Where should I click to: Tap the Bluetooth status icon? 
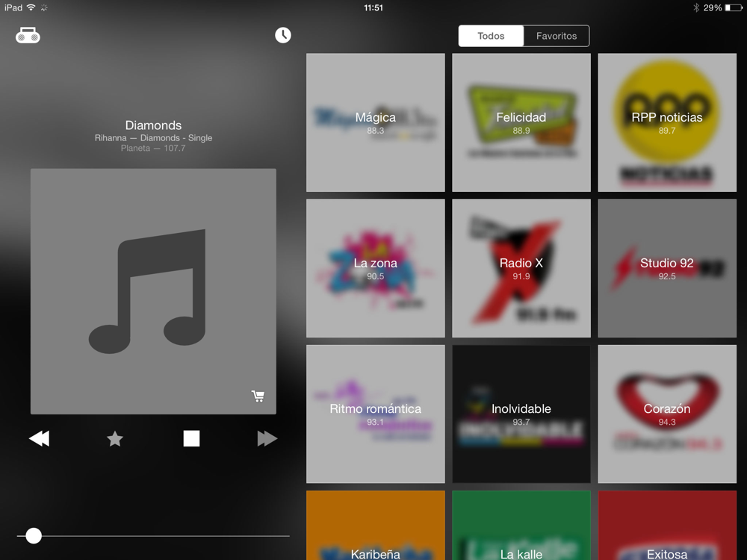pyautogui.click(x=696, y=7)
